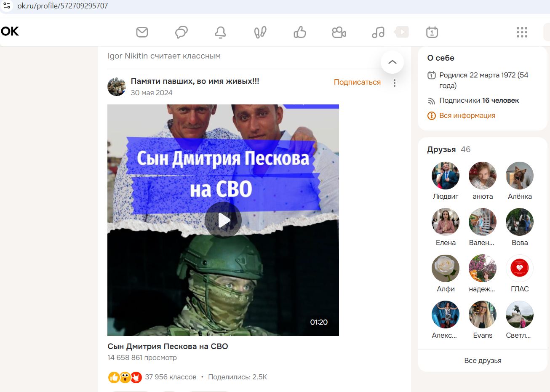Open the 37 956 классов reactions list
The width and height of the screenshot is (550, 392).
click(x=171, y=377)
